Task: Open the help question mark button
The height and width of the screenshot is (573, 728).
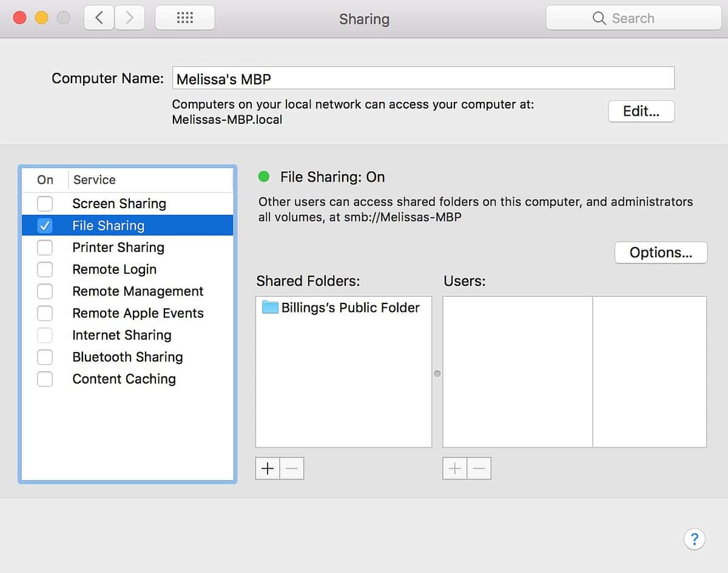Action: tap(694, 538)
